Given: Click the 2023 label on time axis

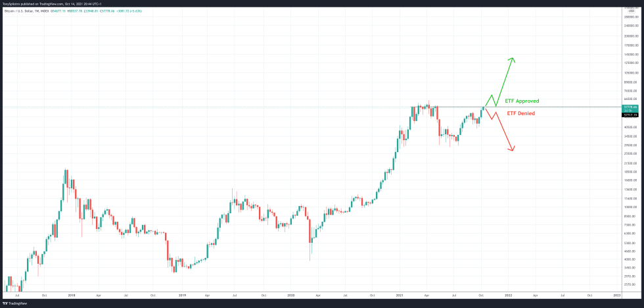Looking at the screenshot, I should pos(616,296).
